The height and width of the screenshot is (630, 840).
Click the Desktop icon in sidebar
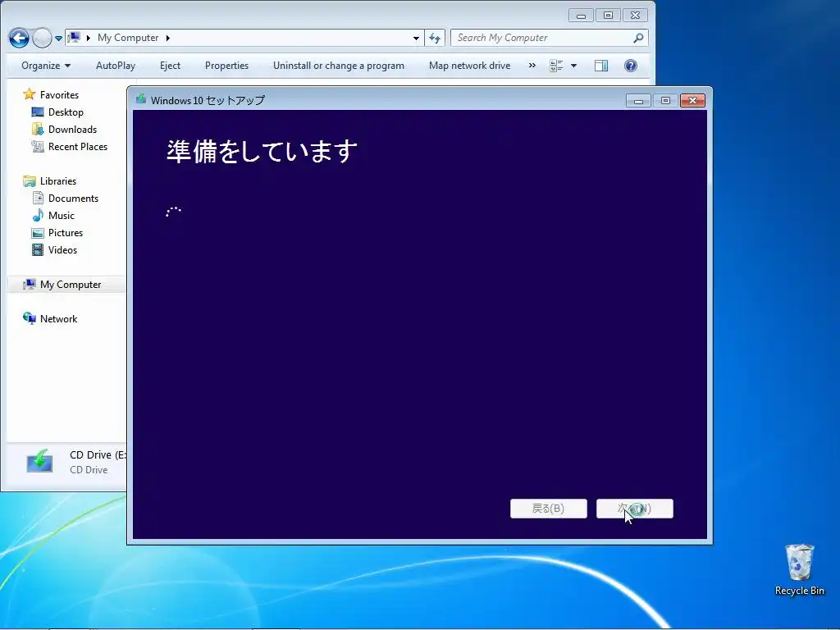coord(38,112)
